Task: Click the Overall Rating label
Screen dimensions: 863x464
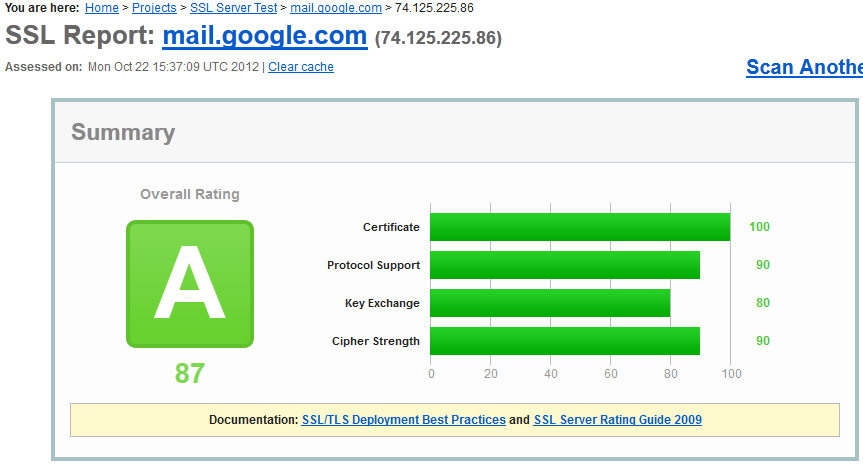Action: click(189, 194)
